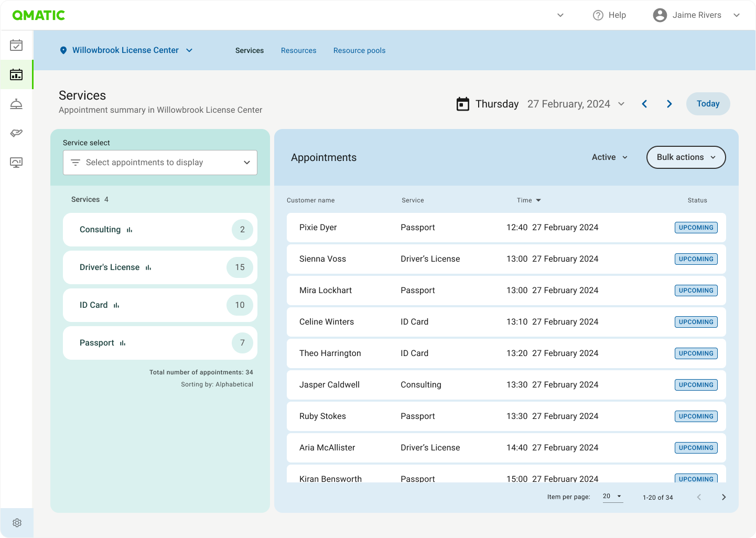Viewport: 756px width, 538px height.
Task: Select the monitor display icon in sidebar
Action: (x=16, y=163)
